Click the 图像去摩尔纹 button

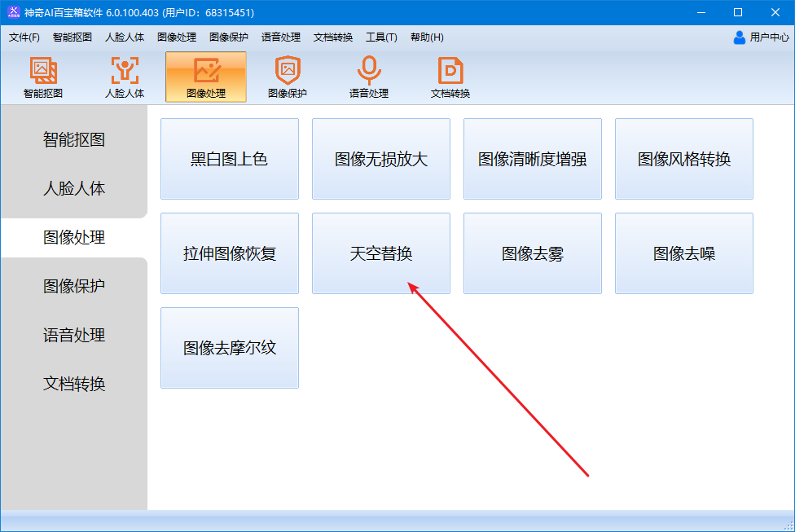(230, 348)
